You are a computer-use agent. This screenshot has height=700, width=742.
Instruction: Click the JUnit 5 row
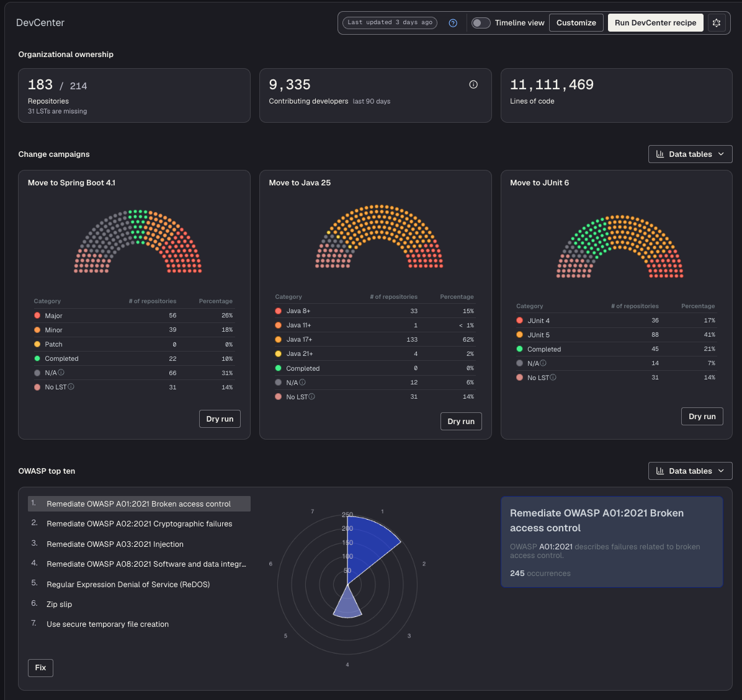(616, 334)
